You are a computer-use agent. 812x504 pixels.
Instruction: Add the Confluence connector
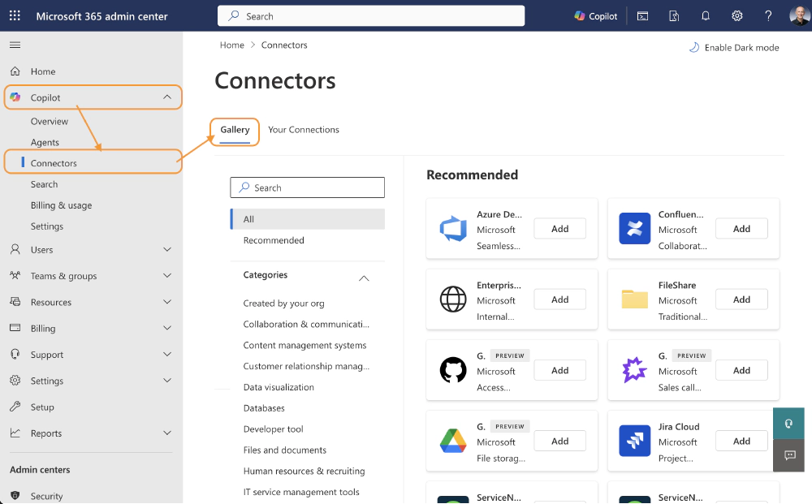point(741,229)
